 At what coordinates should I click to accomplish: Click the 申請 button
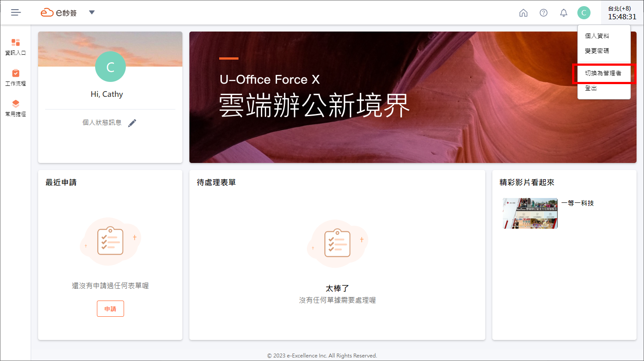pyautogui.click(x=110, y=309)
